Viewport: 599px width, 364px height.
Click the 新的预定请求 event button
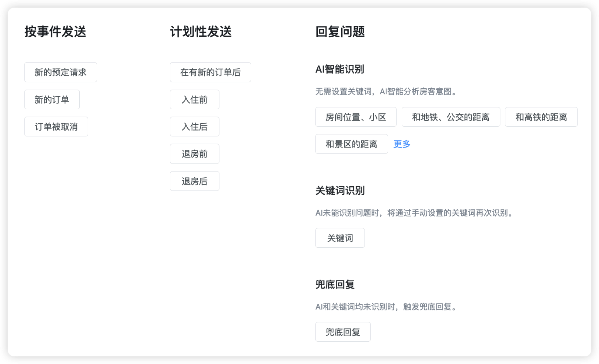pyautogui.click(x=60, y=72)
